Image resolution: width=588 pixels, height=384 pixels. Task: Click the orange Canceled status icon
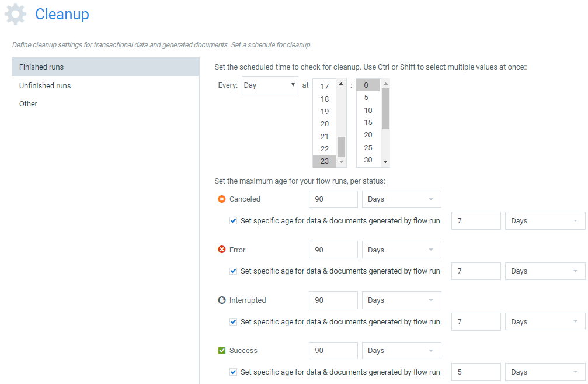222,199
